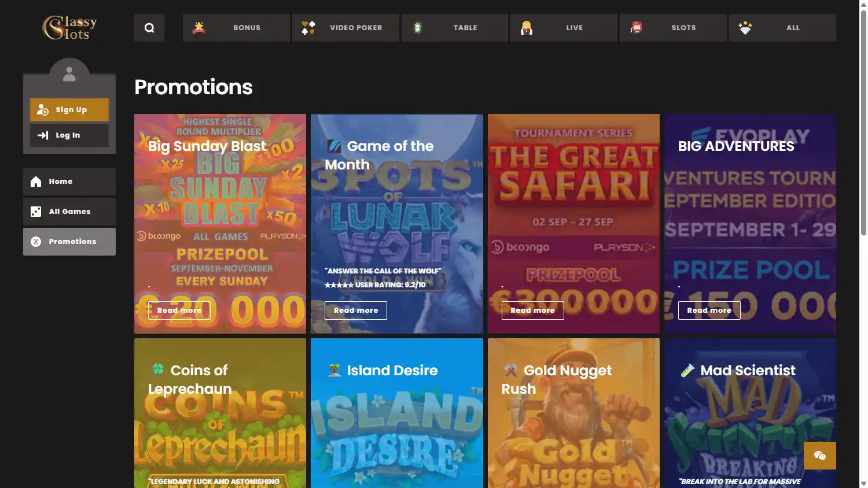The width and height of the screenshot is (868, 488).
Task: Read more about Big Sunday Blast
Action: 179,310
